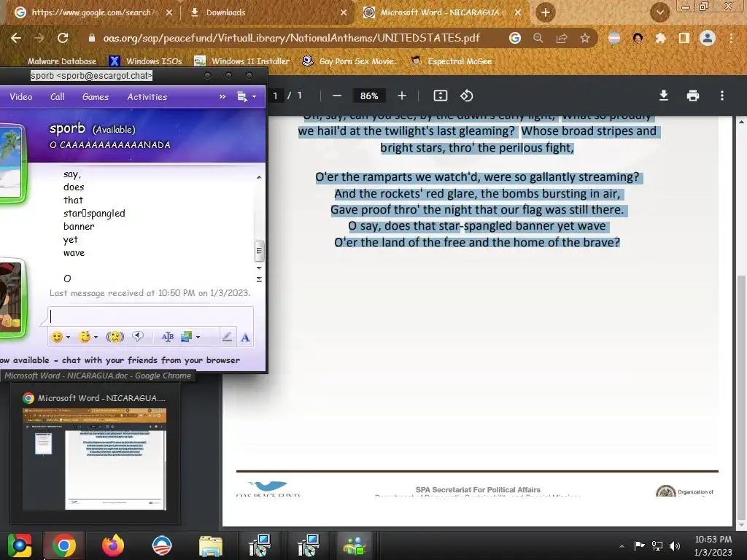
Task: Open the tab search dropdown
Action: [660, 13]
